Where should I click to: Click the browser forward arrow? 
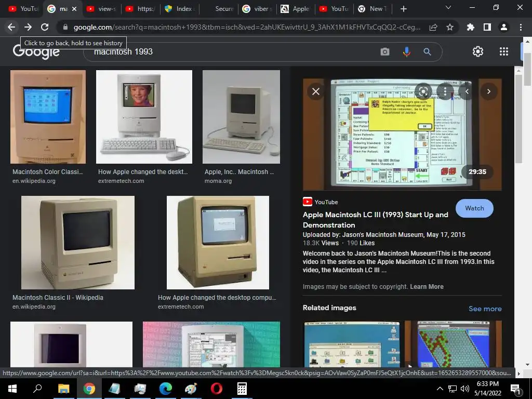click(28, 27)
